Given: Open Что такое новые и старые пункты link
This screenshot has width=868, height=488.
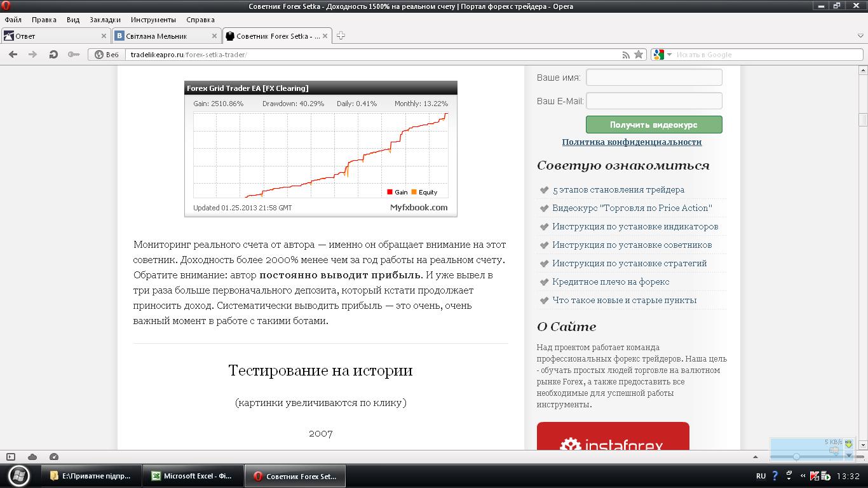Looking at the screenshot, I should (625, 300).
